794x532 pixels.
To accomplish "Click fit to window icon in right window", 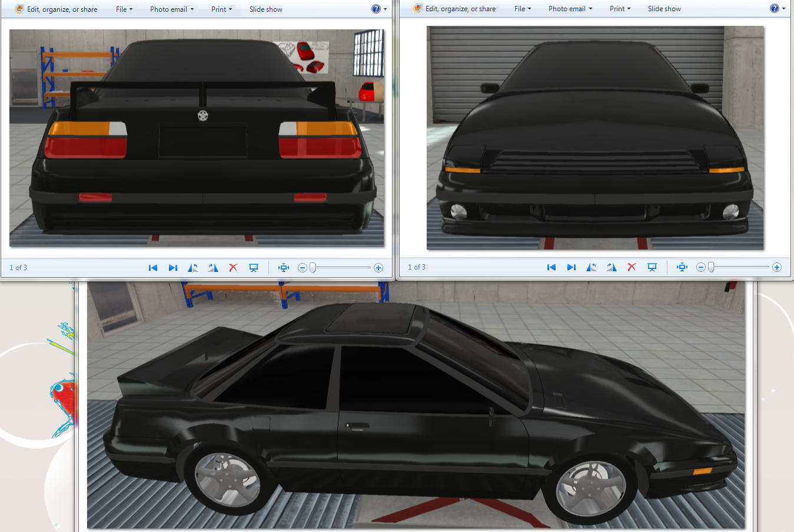I will coord(682,267).
